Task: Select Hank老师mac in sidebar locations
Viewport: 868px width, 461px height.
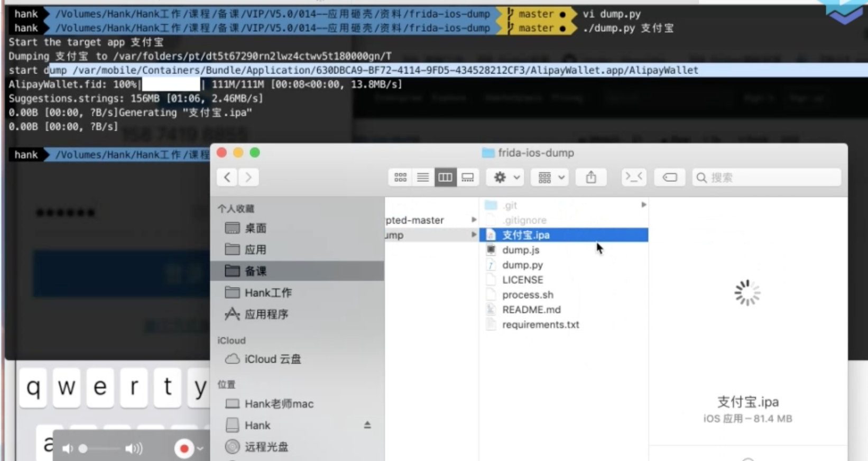Action: (x=297, y=404)
